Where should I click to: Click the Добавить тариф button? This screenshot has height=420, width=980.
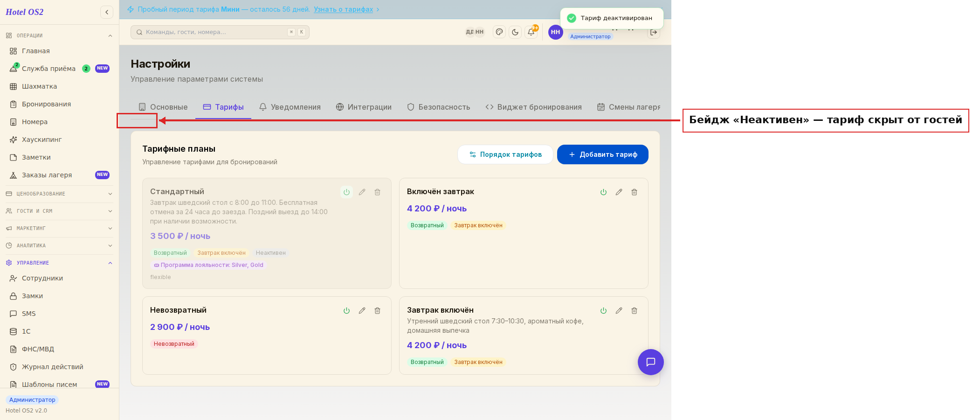click(602, 154)
